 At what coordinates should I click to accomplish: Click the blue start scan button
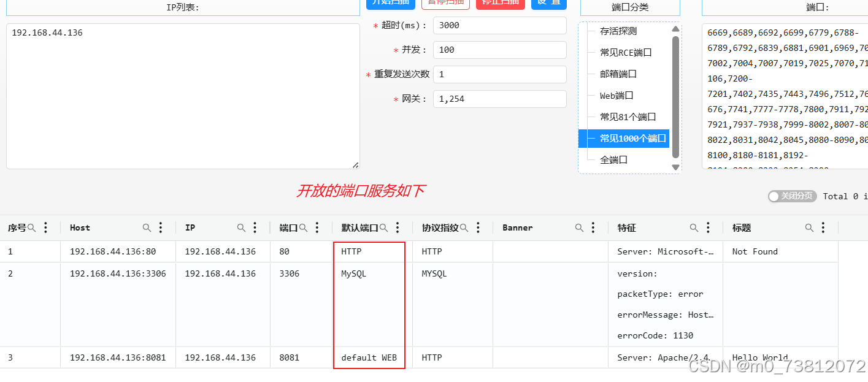[x=391, y=3]
